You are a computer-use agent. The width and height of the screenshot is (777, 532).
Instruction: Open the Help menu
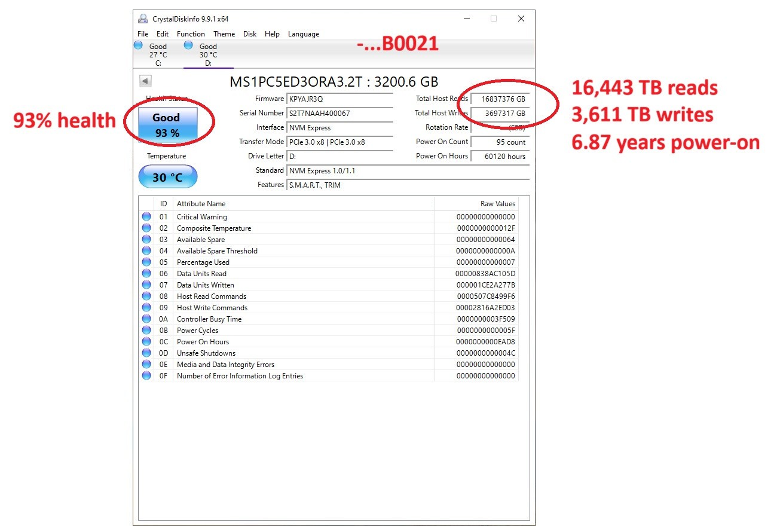coord(272,34)
